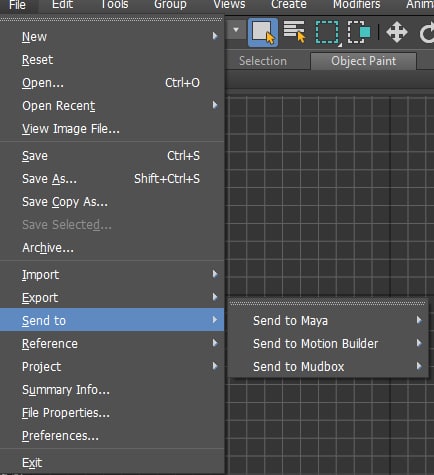Open the Group menu
434x475 pixels.
(170, 4)
